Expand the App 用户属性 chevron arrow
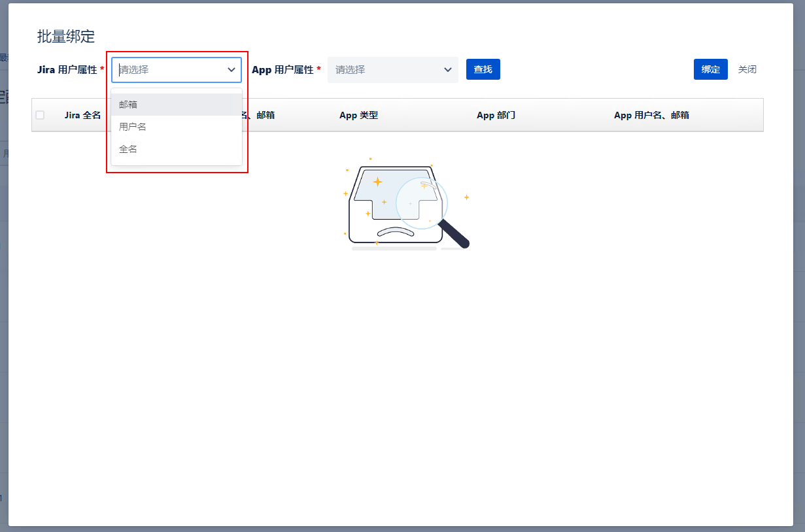 [x=448, y=69]
